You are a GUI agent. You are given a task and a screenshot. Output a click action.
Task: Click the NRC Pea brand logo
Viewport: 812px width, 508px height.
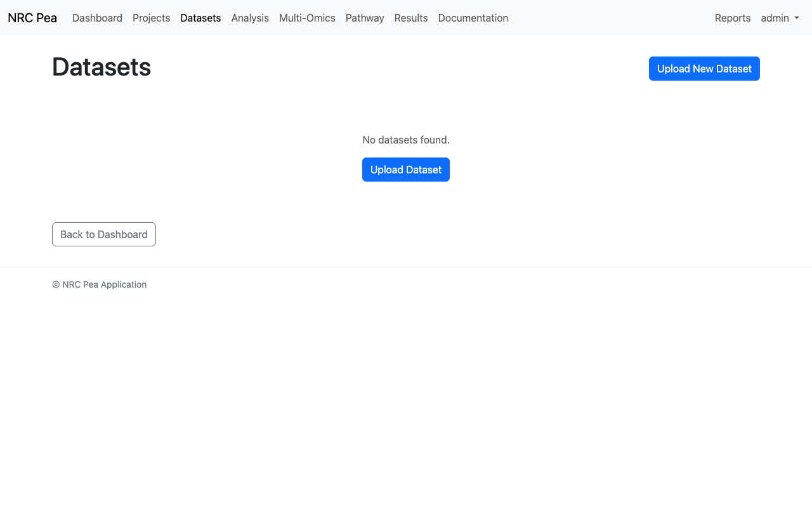coord(32,18)
